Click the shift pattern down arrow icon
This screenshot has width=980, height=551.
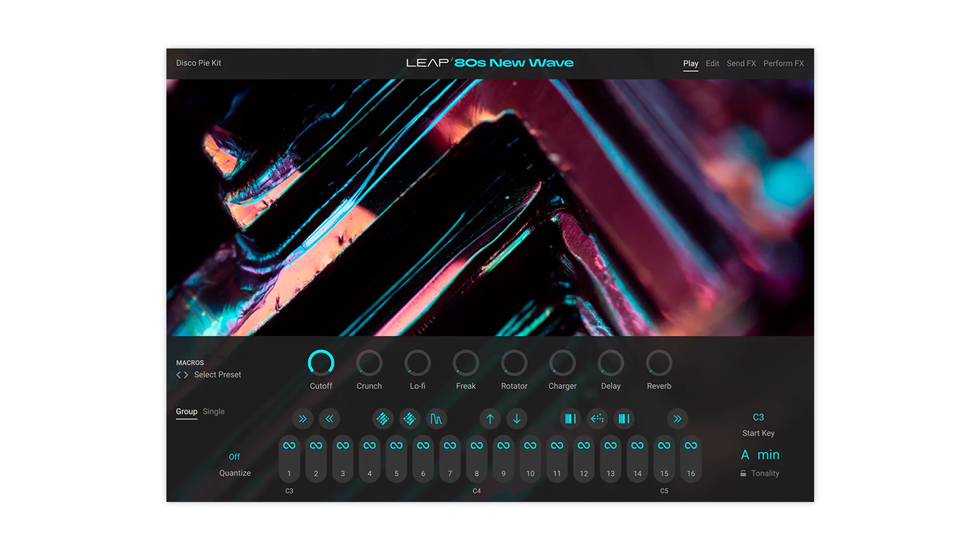point(517,418)
